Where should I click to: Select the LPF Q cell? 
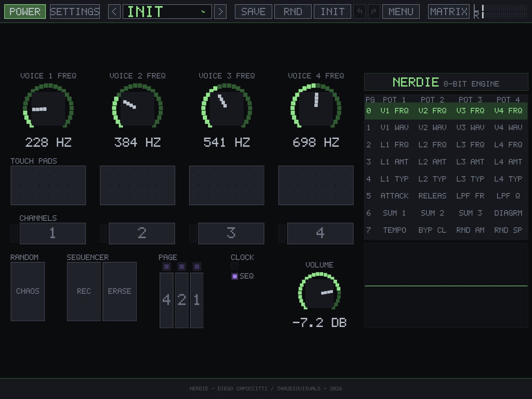[x=508, y=196]
